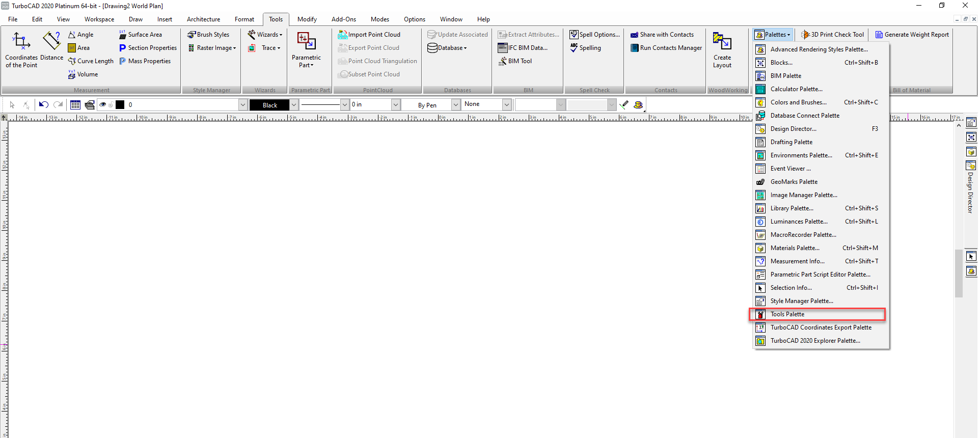Viewport: 980px width, 438px height.
Task: Open Mass Properties
Action: (x=145, y=61)
